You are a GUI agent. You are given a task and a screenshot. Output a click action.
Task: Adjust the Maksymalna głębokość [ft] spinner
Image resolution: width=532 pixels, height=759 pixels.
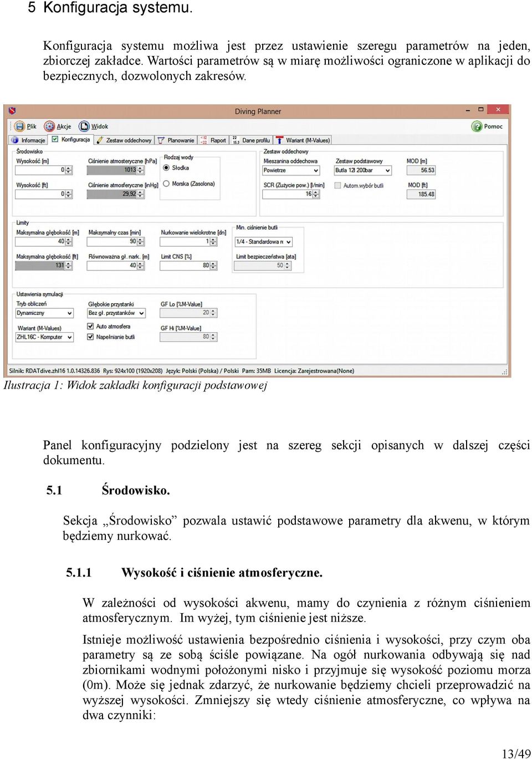[x=68, y=266]
